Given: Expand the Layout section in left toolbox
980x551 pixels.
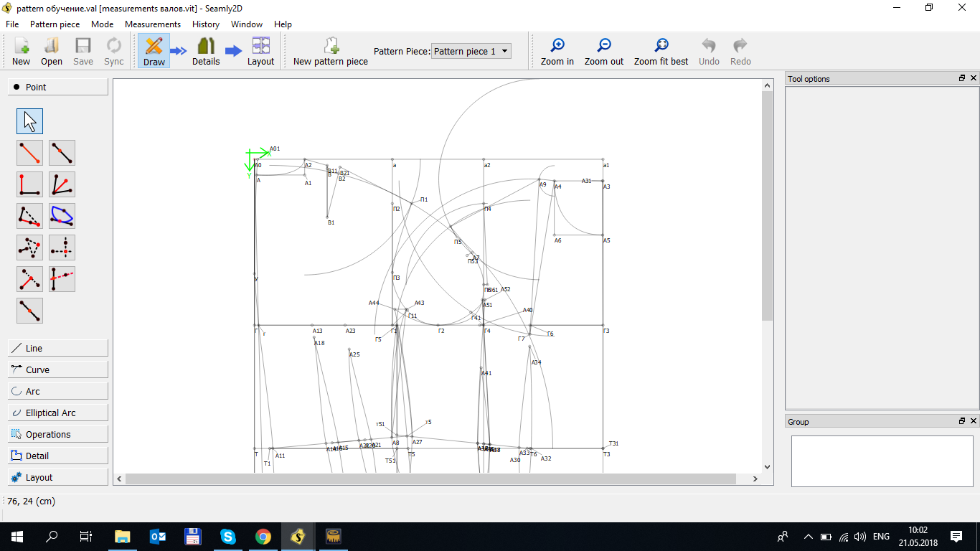Looking at the screenshot, I should tap(58, 477).
